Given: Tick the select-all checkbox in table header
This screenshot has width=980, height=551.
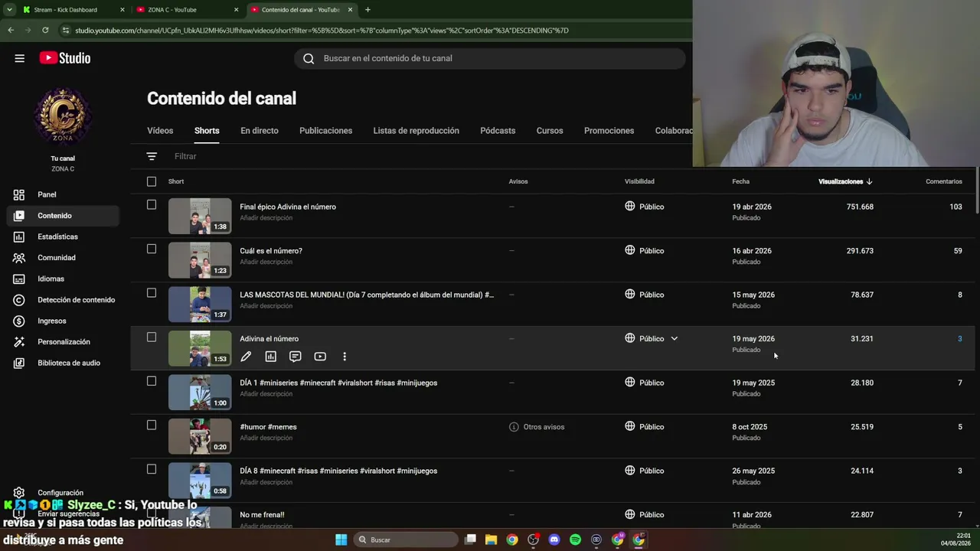Looking at the screenshot, I should (152, 181).
